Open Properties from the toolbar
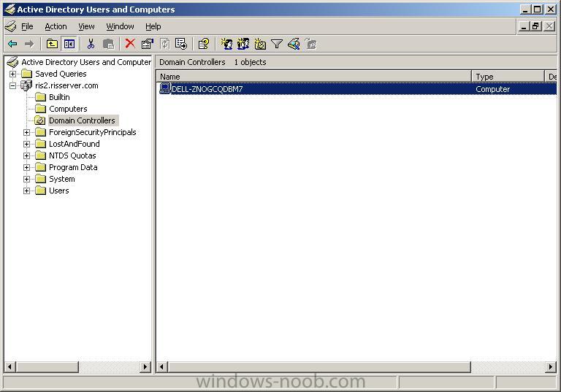 pos(147,44)
